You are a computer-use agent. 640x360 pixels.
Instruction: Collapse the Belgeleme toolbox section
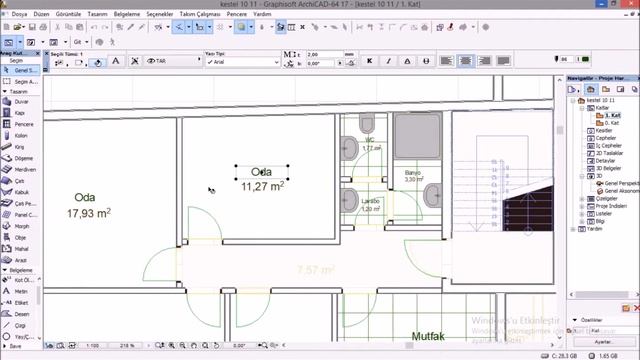pyautogui.click(x=5, y=270)
